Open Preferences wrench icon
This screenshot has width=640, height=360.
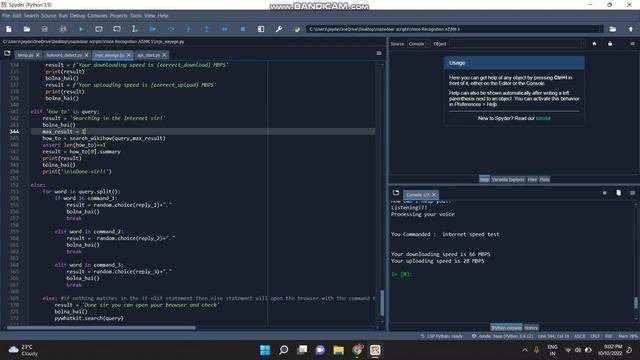point(279,29)
